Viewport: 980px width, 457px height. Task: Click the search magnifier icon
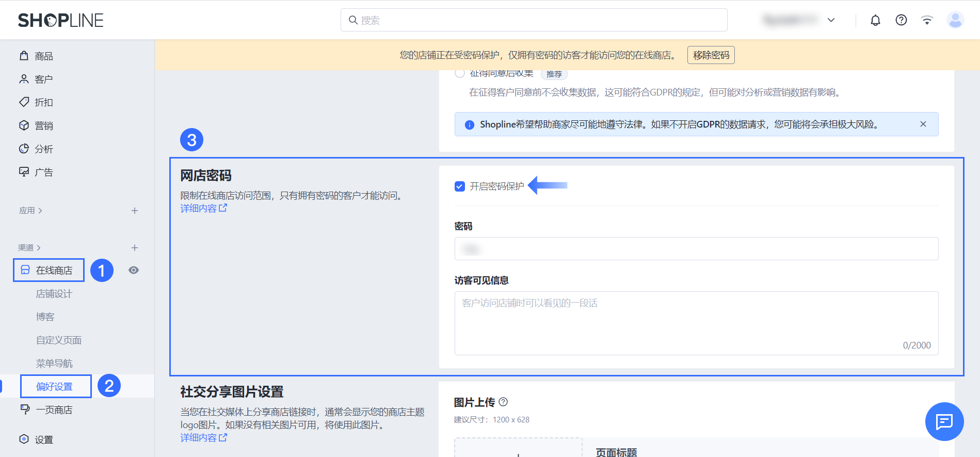354,20
